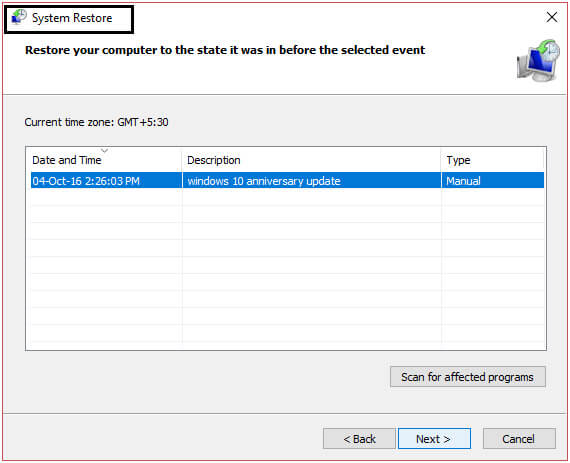Proceed with the Next button
570x463 pixels.
pyautogui.click(x=434, y=439)
